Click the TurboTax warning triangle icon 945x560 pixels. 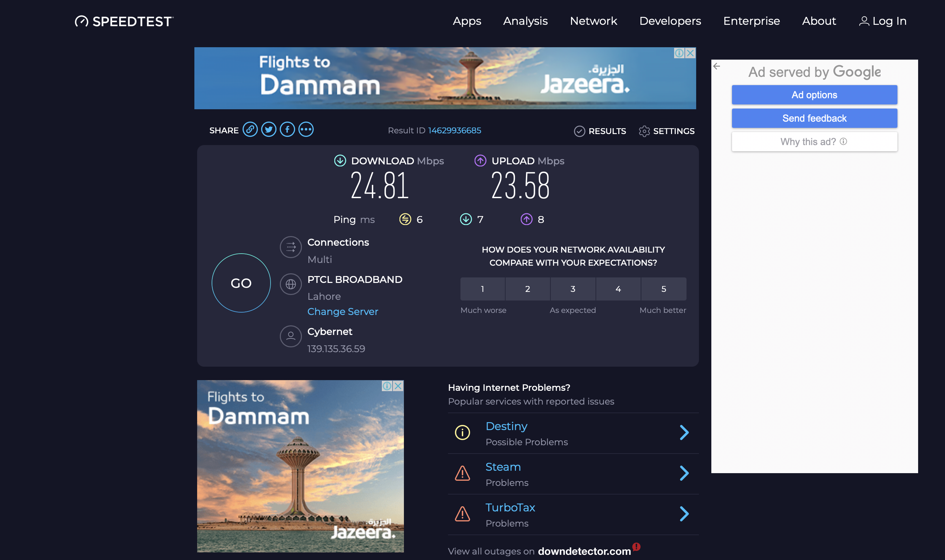462,514
